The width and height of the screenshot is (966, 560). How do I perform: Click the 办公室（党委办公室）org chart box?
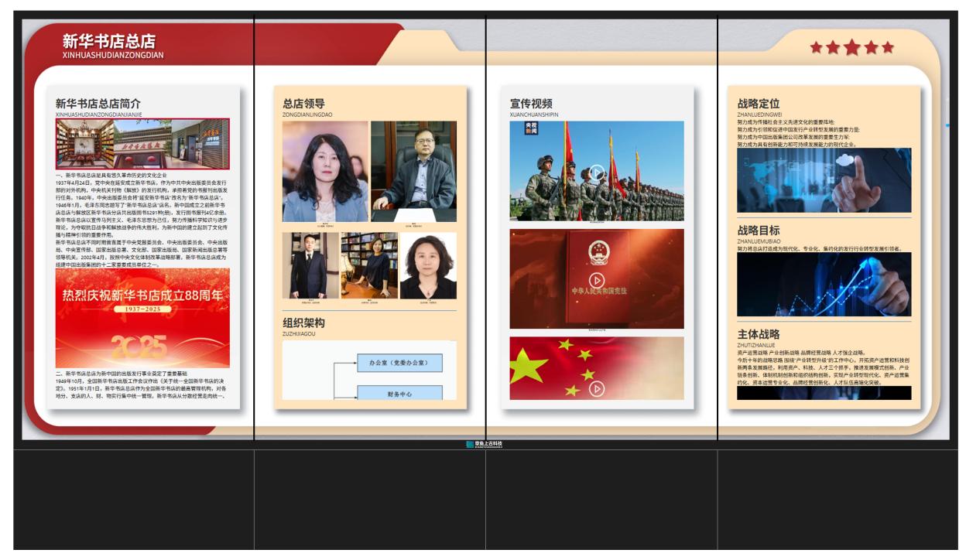(399, 363)
